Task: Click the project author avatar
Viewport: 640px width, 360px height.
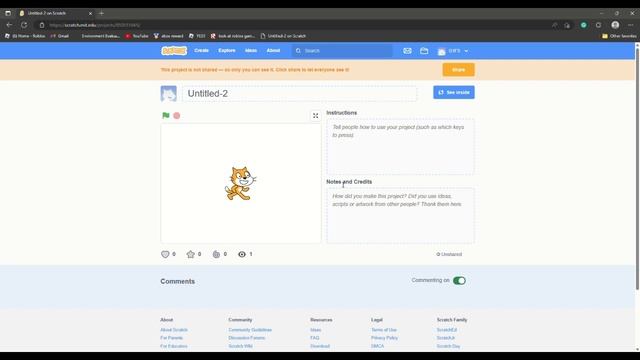Action: [169, 93]
